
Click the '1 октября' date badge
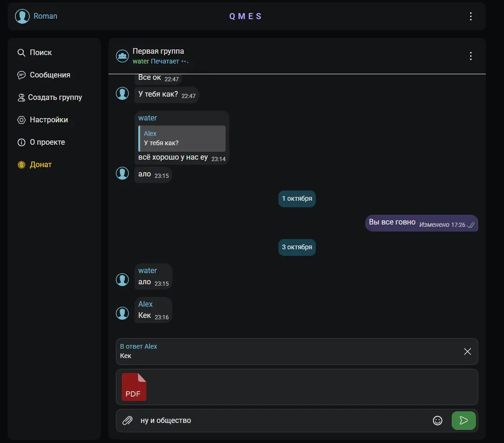pos(297,199)
